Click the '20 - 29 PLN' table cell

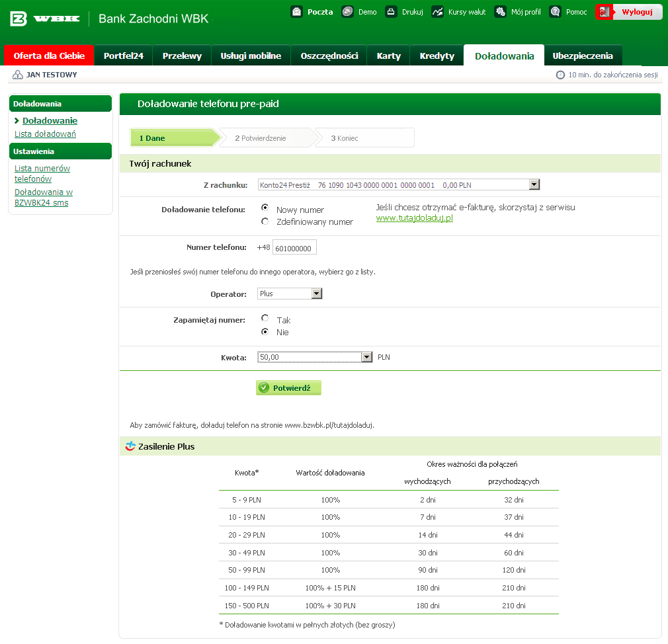[247, 536]
